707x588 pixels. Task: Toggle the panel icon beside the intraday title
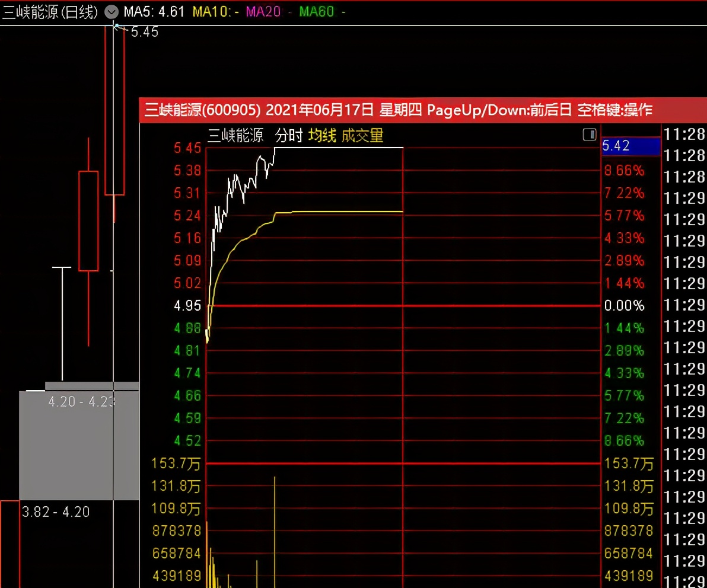click(590, 135)
